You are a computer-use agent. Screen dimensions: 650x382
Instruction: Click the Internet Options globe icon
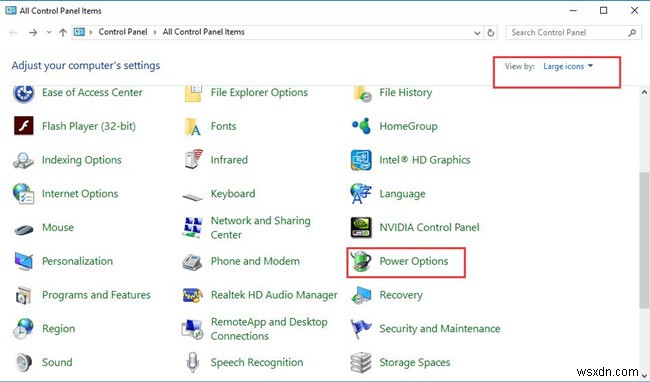click(23, 193)
